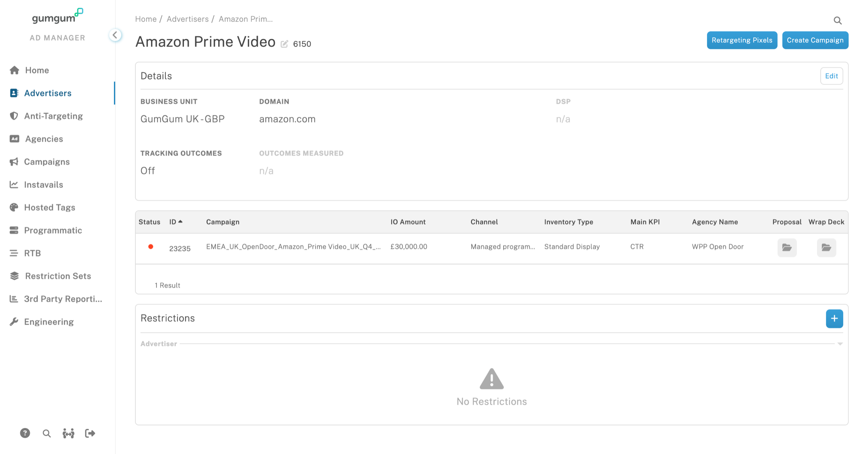Open Agencies menu item
The image size is (868, 454).
click(x=44, y=139)
